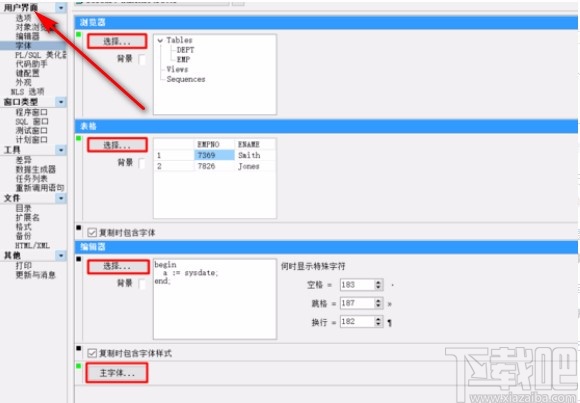This screenshot has height=403, width=580.
Task: Open 扩展名 preferences page
Action: tap(27, 218)
